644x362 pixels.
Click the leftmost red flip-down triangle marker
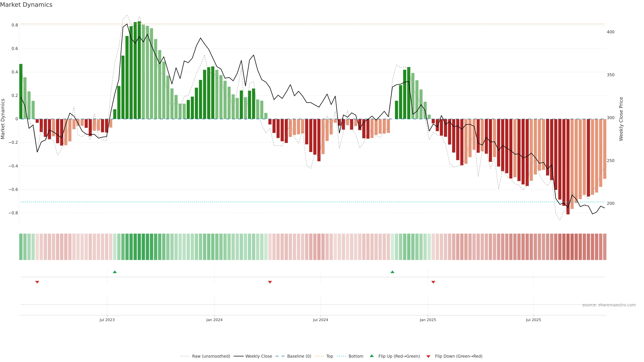coord(37,282)
